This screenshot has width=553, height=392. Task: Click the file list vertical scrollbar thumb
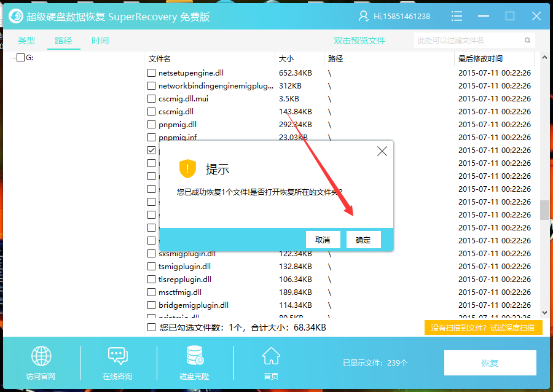544,210
